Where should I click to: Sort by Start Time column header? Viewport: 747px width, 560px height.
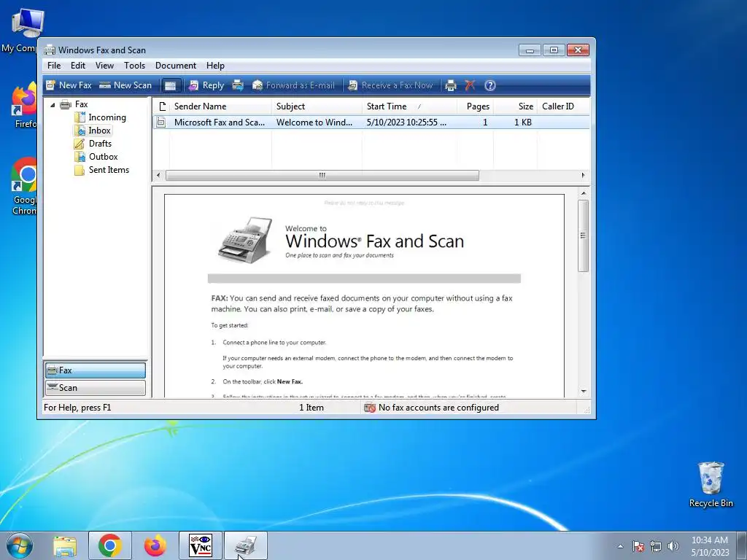(409, 106)
